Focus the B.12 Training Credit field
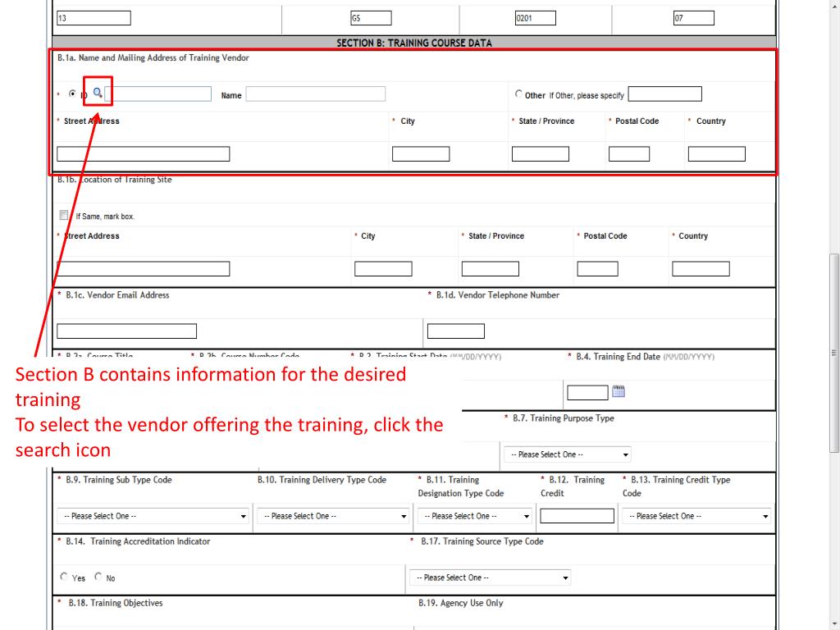This screenshot has width=840, height=630. 577,516
